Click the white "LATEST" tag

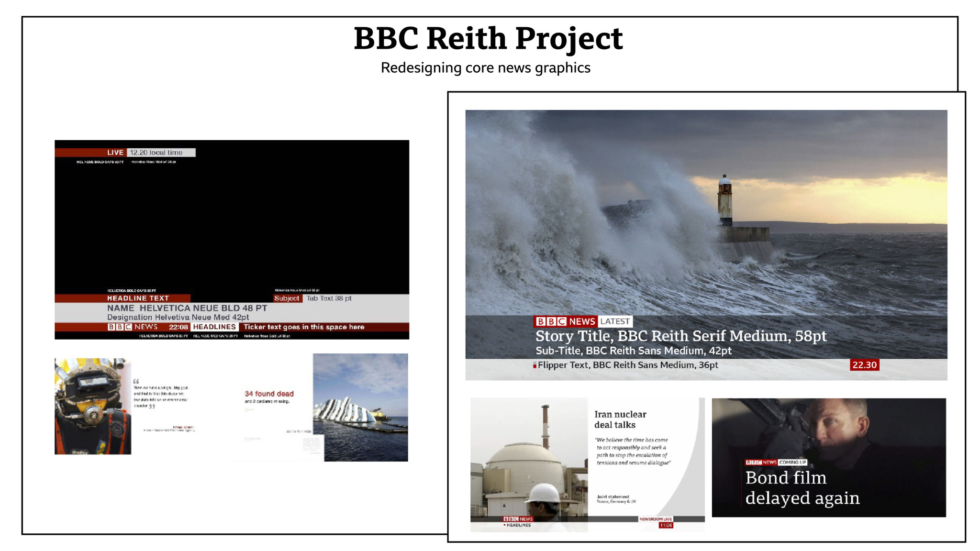tap(615, 321)
